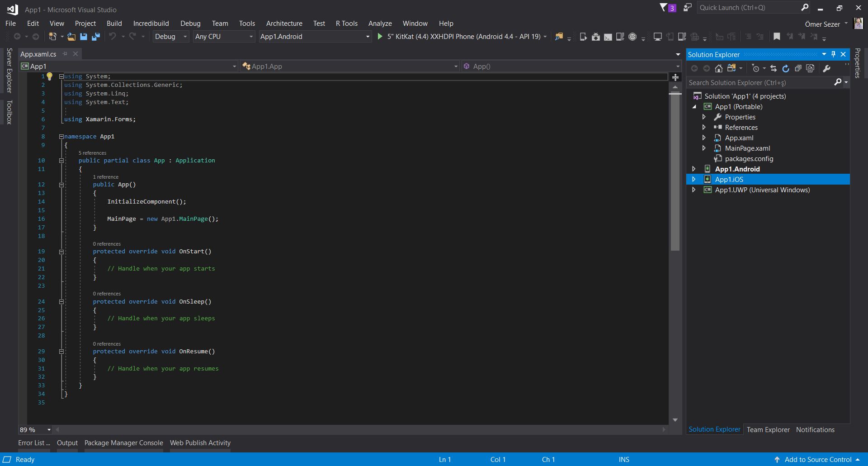Refresh the Solution Explorer
The height and width of the screenshot is (466, 868).
click(x=786, y=68)
